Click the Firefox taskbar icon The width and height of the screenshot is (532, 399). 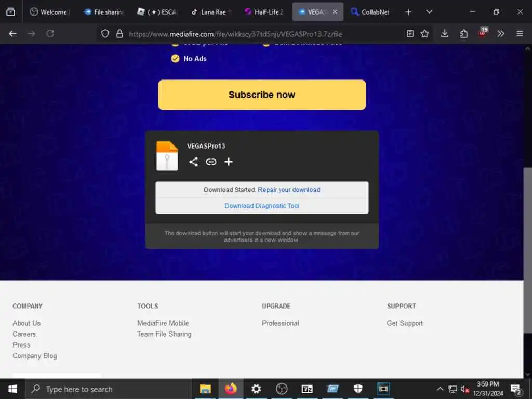pos(231,389)
